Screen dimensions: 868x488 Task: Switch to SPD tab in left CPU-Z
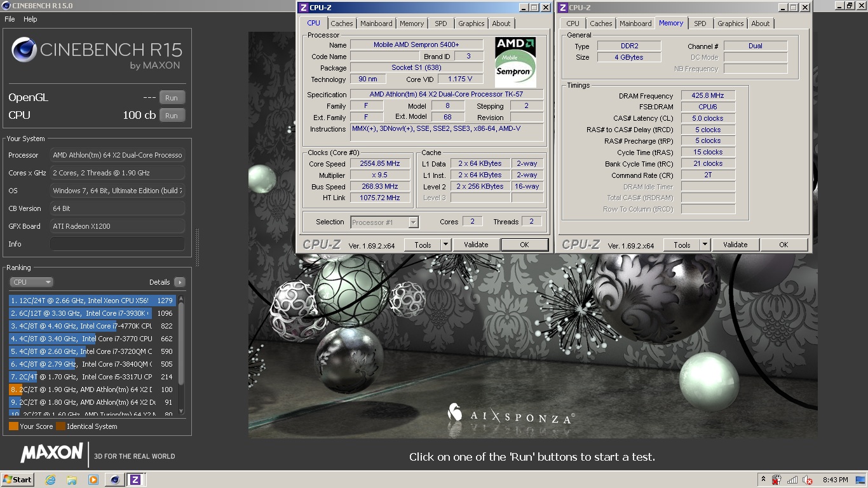point(441,24)
